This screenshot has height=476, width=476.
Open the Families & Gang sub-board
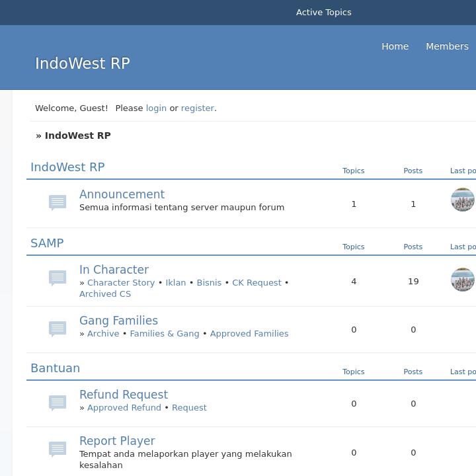click(164, 333)
